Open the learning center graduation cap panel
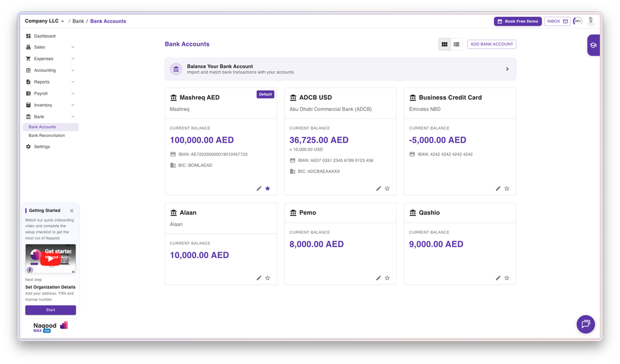Screen dimensions: 620x364 pos(593,45)
